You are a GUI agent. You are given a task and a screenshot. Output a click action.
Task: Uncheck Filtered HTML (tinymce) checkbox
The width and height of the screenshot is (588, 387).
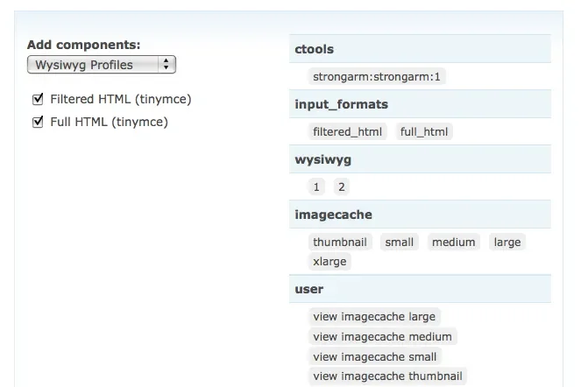[38, 99]
